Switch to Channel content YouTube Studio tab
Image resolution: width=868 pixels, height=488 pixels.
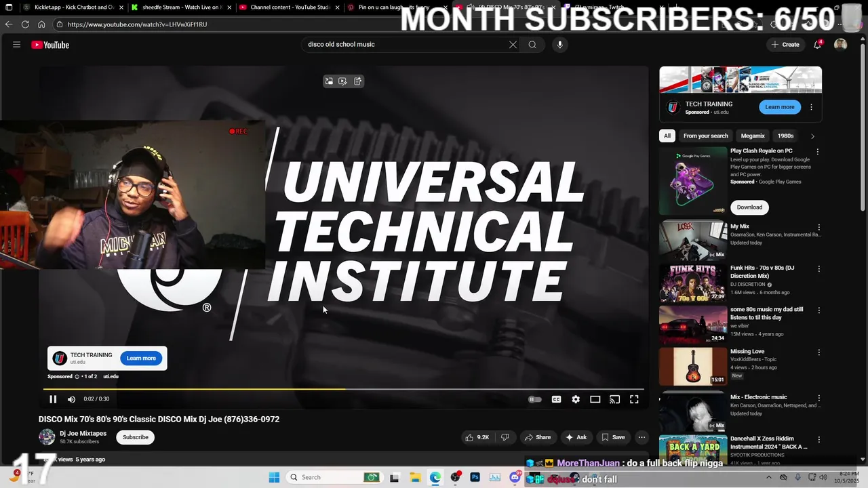coord(290,7)
